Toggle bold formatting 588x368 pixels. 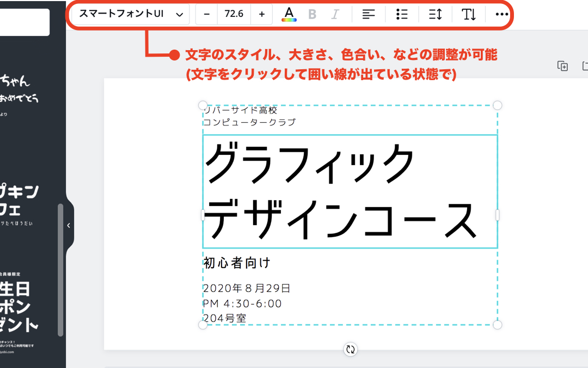(x=312, y=14)
